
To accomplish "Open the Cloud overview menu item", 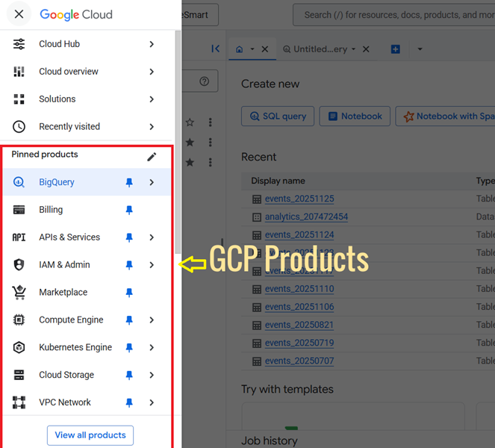I will point(86,72).
